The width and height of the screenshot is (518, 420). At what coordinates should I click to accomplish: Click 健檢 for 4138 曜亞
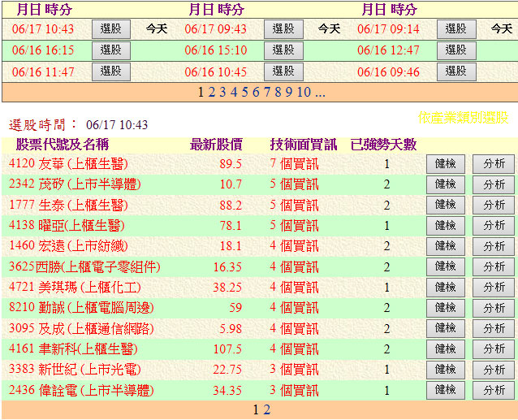[445, 226]
